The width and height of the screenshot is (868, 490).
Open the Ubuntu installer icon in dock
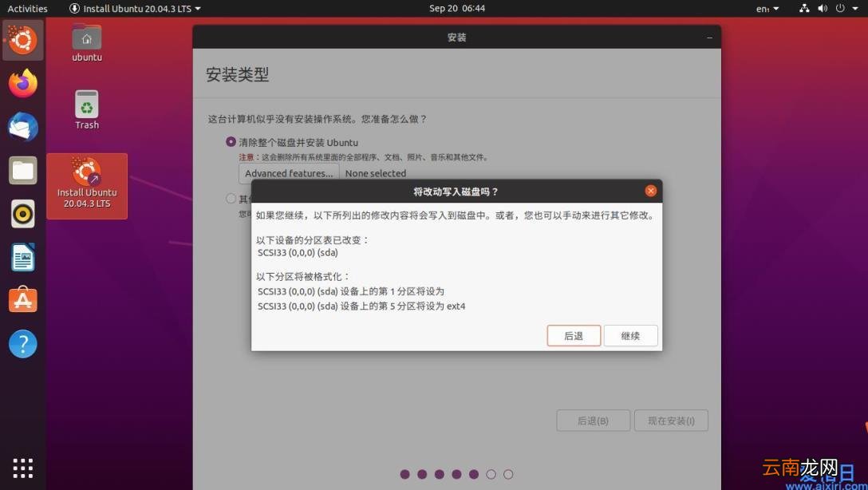pos(22,40)
